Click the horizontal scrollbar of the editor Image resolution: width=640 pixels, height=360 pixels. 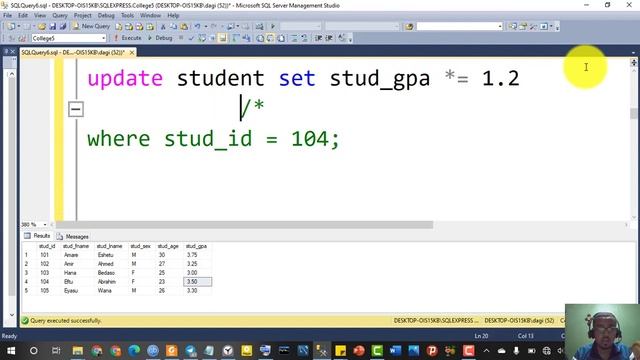(x=244, y=224)
